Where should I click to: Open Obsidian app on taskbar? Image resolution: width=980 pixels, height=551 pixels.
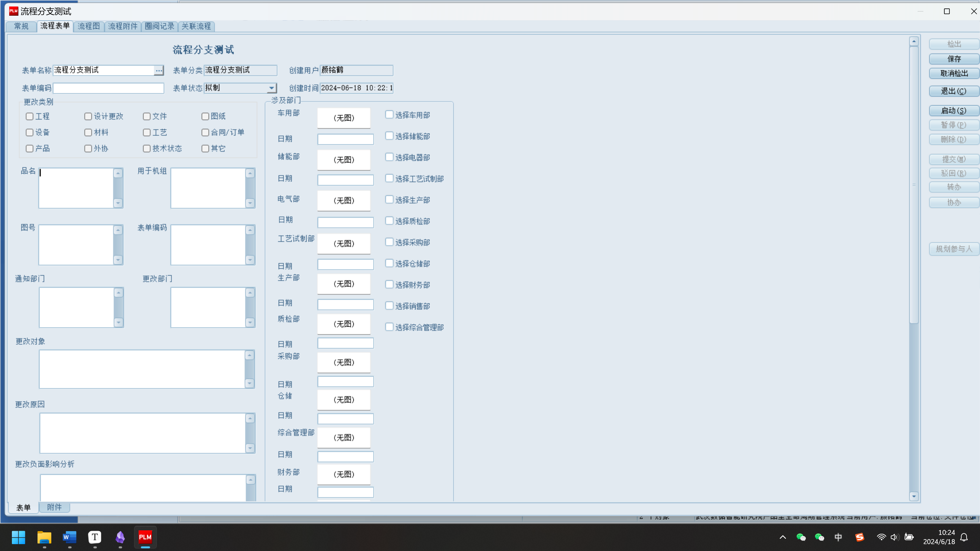click(120, 537)
